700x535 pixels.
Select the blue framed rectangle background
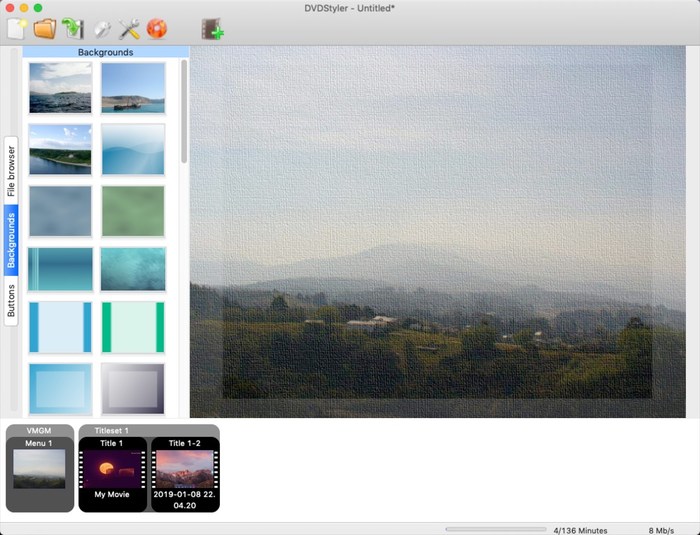point(60,389)
